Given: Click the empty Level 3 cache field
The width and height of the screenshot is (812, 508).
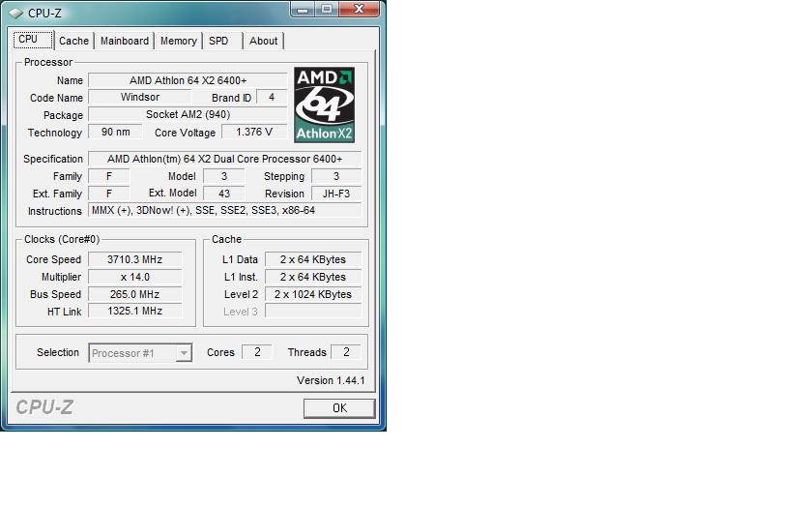Looking at the screenshot, I should click(x=313, y=311).
